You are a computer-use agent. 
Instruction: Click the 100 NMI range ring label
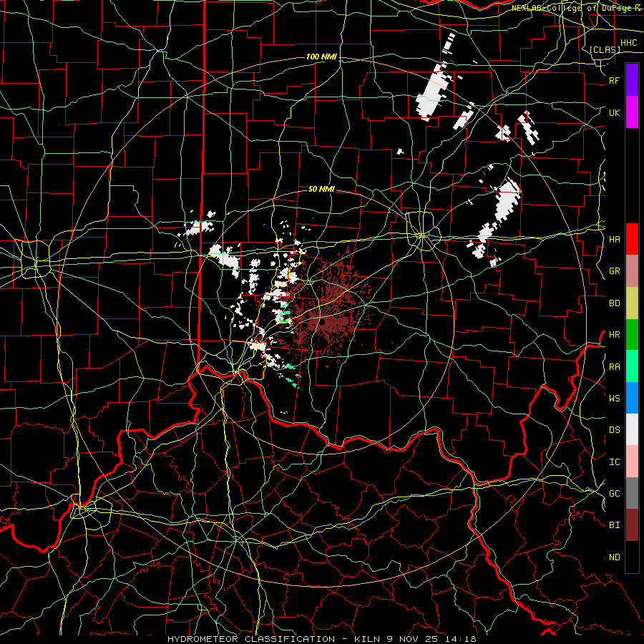[x=321, y=57]
